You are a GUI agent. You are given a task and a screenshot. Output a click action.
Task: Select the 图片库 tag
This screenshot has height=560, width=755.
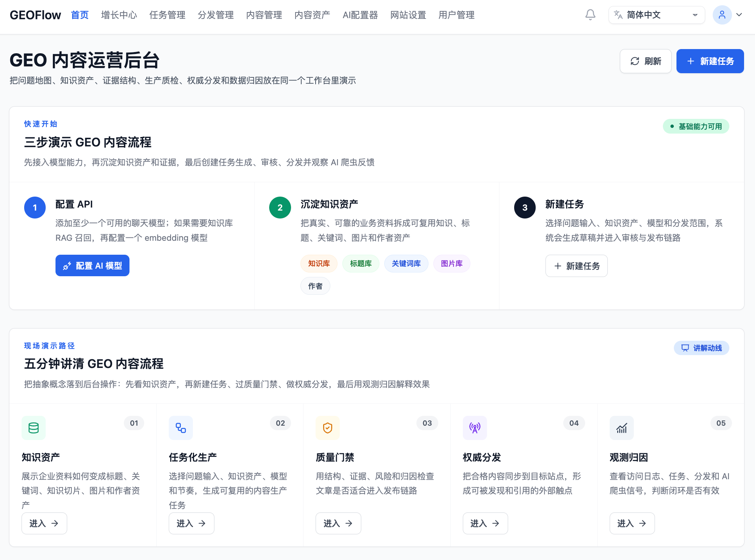452,263
